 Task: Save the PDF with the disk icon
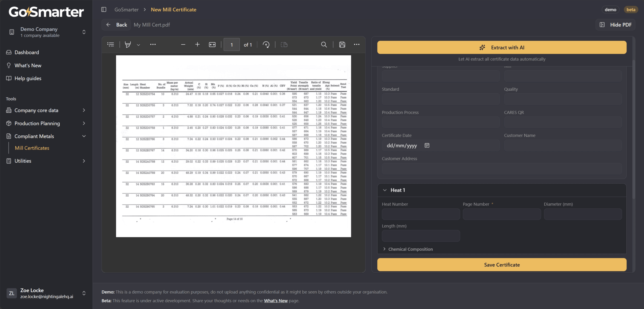(342, 45)
